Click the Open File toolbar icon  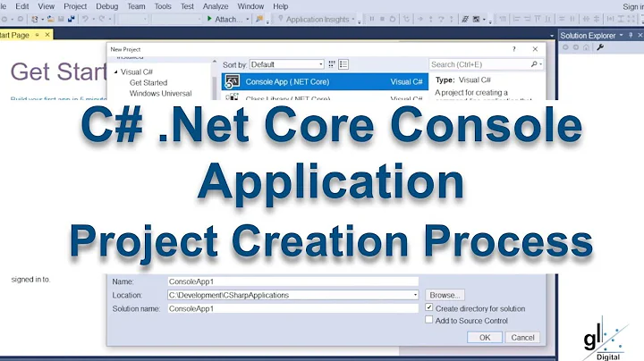50,19
